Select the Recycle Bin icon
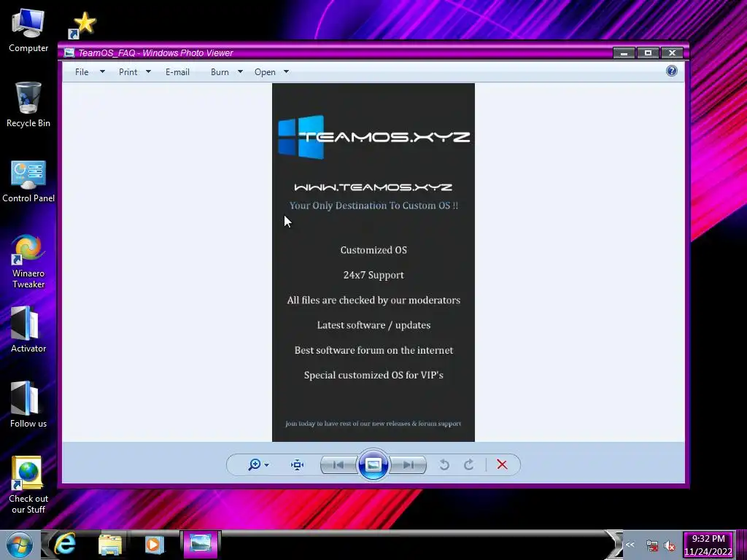 28,105
